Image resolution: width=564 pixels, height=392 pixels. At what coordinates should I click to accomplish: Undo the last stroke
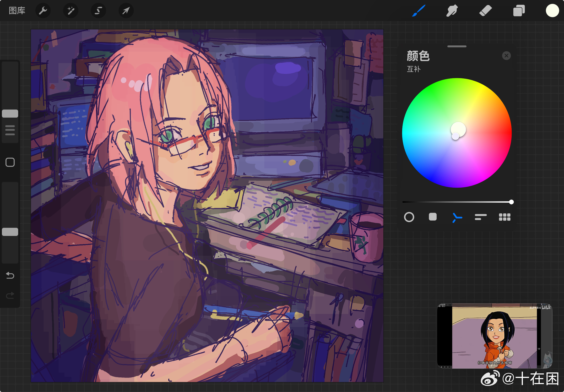10,275
